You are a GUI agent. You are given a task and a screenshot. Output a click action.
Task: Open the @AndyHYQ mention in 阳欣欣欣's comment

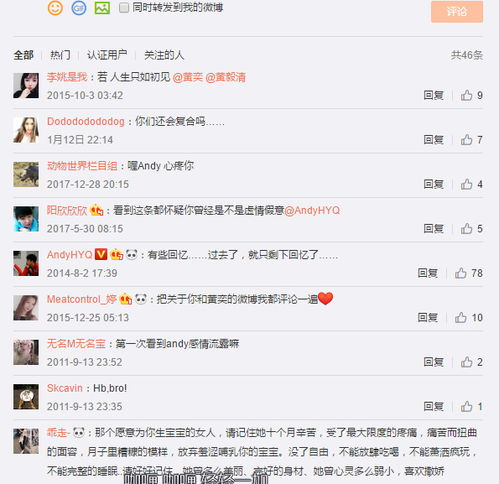312,210
